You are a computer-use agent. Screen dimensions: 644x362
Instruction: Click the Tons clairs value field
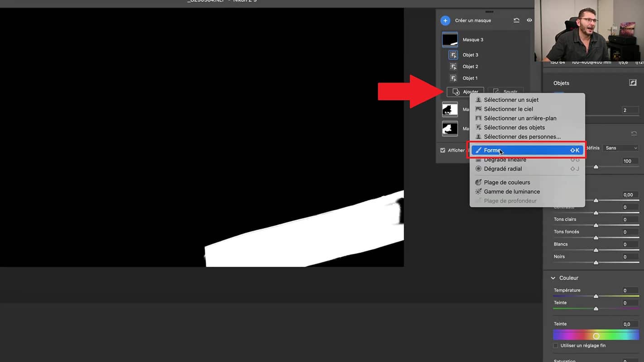click(630, 219)
